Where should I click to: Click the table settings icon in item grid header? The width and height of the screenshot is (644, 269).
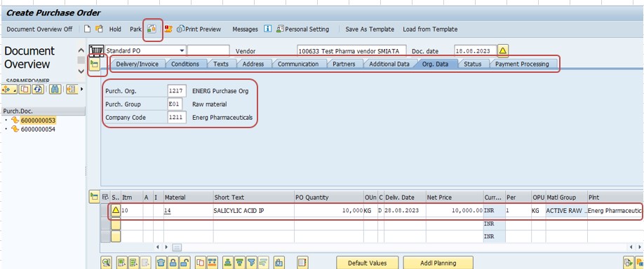tap(105, 198)
